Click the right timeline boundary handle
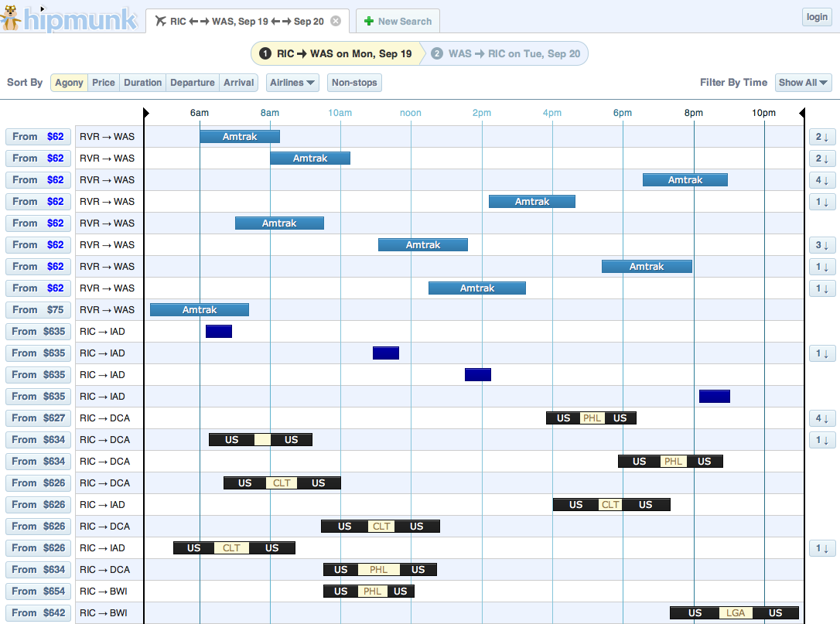Image resolution: width=840 pixels, height=624 pixels. 802,112
